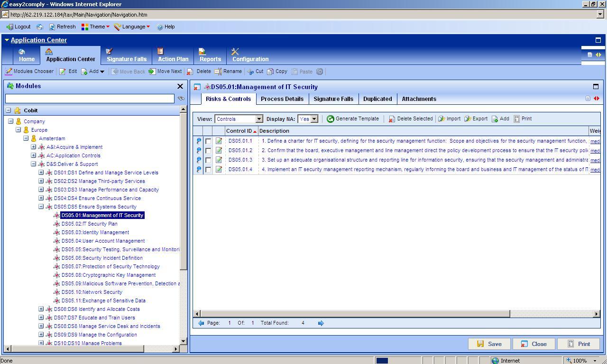607x364 pixels.
Task: Open edit icon for control DS05.01.3
Action: (x=219, y=160)
